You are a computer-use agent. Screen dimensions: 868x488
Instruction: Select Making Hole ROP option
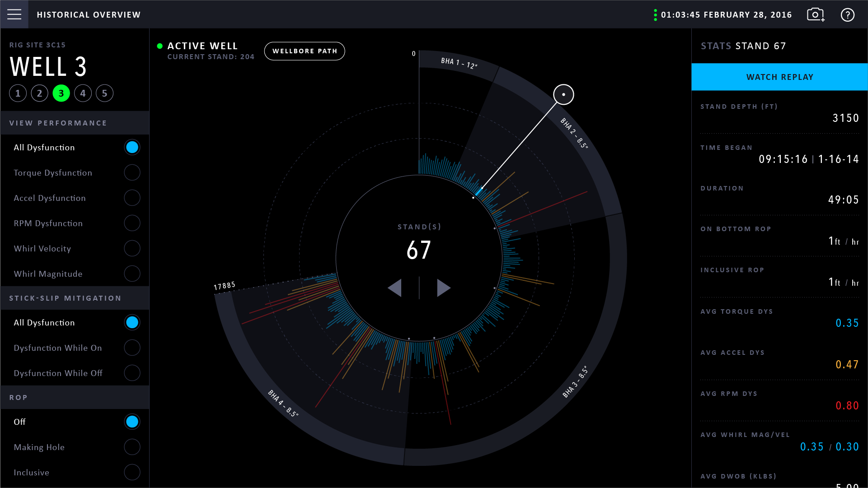point(132,447)
